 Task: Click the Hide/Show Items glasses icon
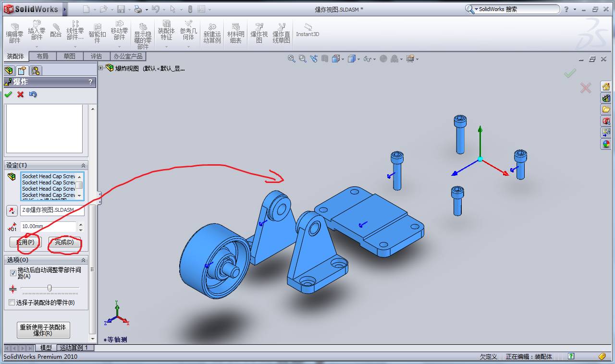coord(368,59)
